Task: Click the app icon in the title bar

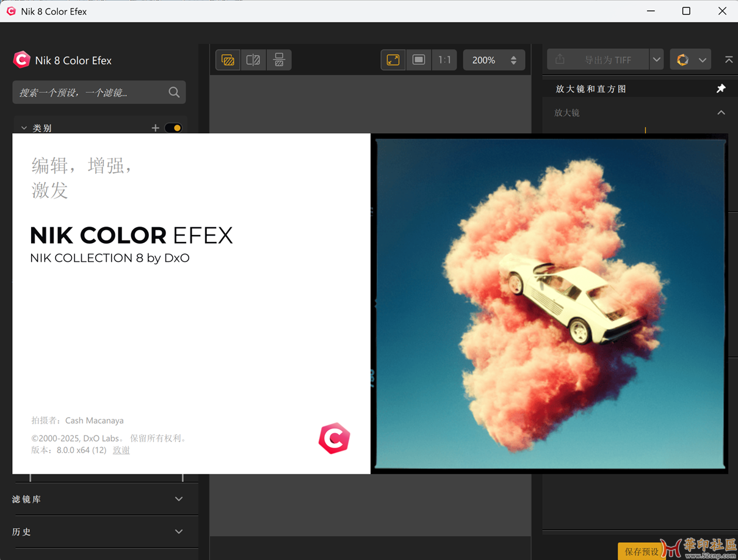Action: [x=11, y=11]
